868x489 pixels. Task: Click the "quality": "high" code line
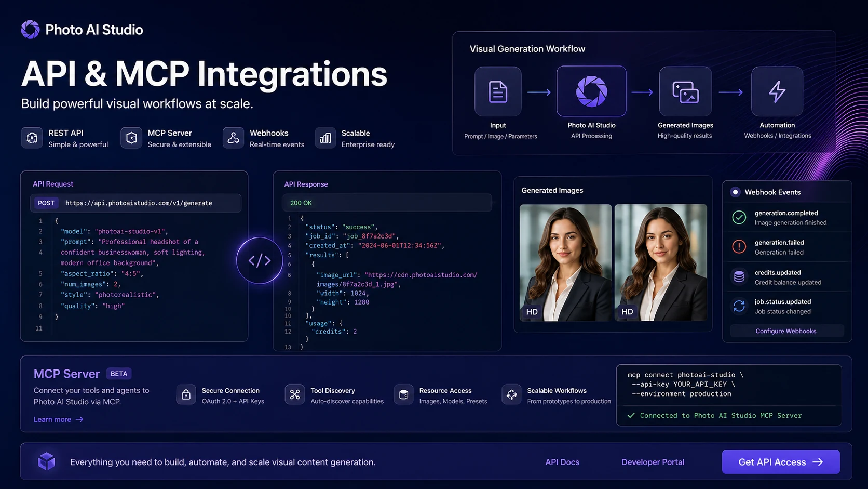pos(93,306)
